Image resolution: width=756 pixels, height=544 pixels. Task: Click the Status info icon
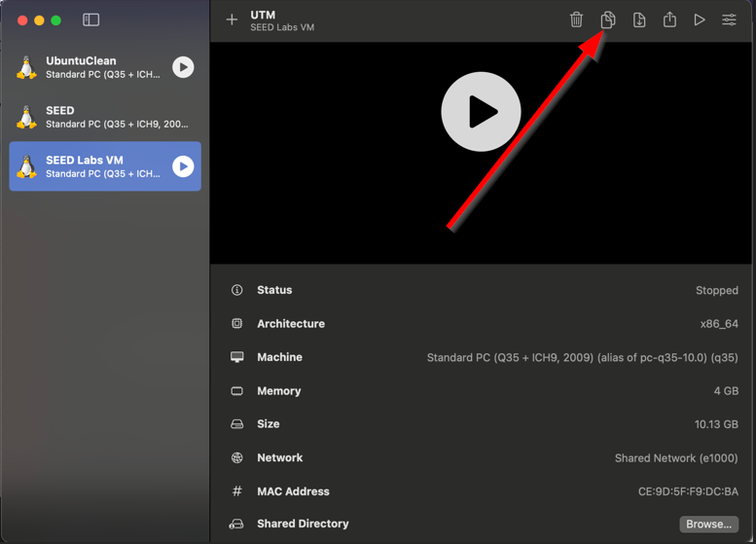(x=236, y=290)
